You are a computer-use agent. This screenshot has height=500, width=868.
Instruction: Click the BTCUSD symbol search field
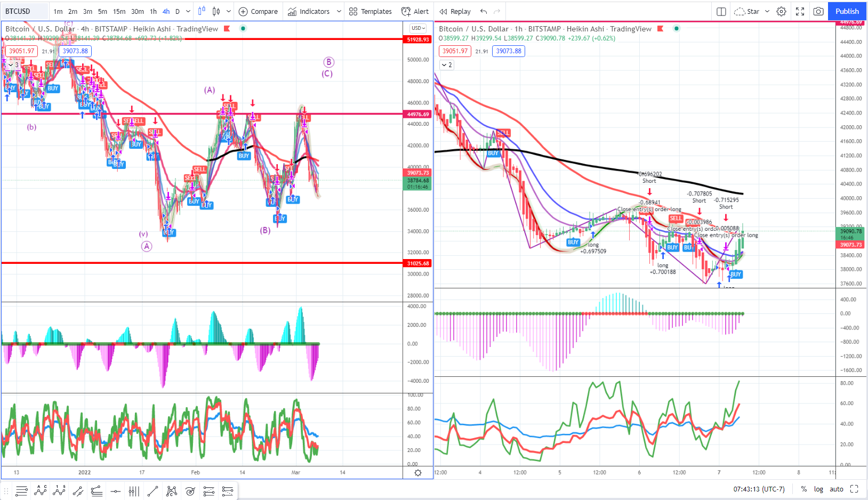[25, 11]
